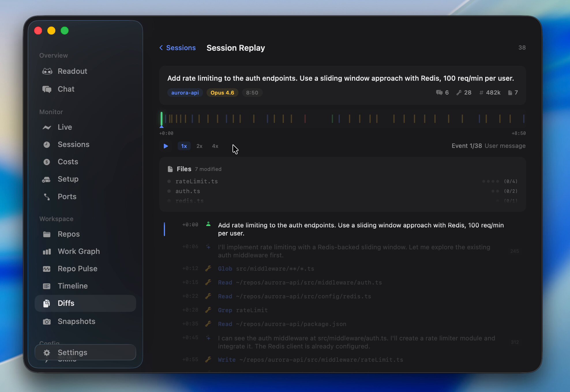Image resolution: width=570 pixels, height=392 pixels.
Task: Click the Work Graph bar chart icon
Action: pos(47,252)
